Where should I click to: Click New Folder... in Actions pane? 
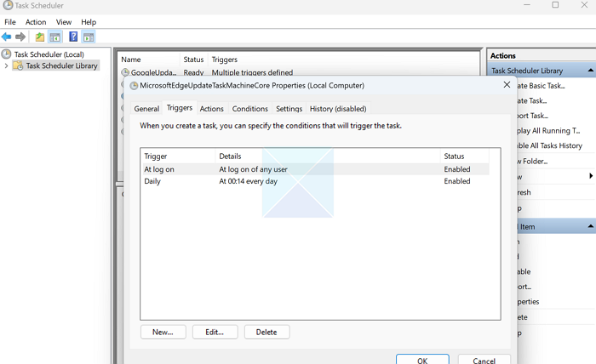coord(532,162)
